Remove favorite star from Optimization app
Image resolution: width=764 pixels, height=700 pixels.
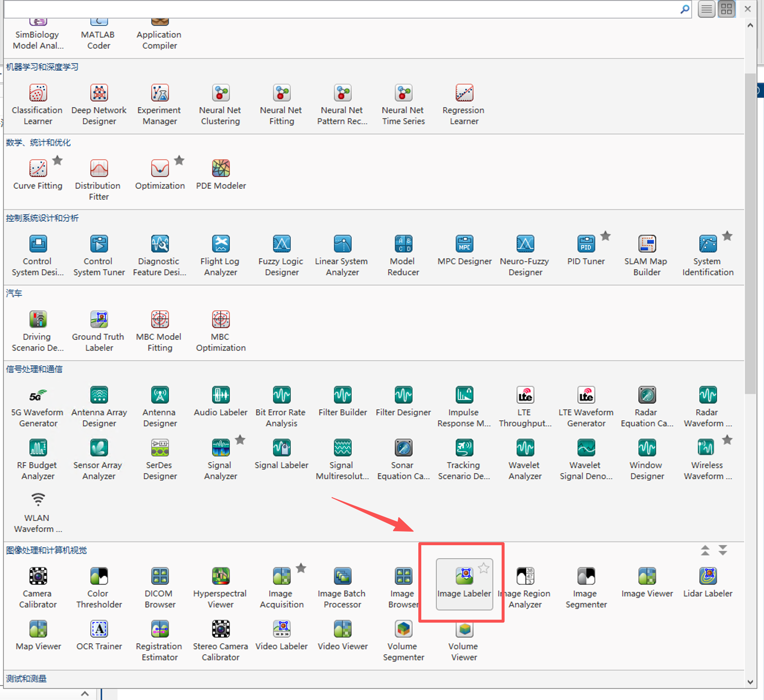179,160
